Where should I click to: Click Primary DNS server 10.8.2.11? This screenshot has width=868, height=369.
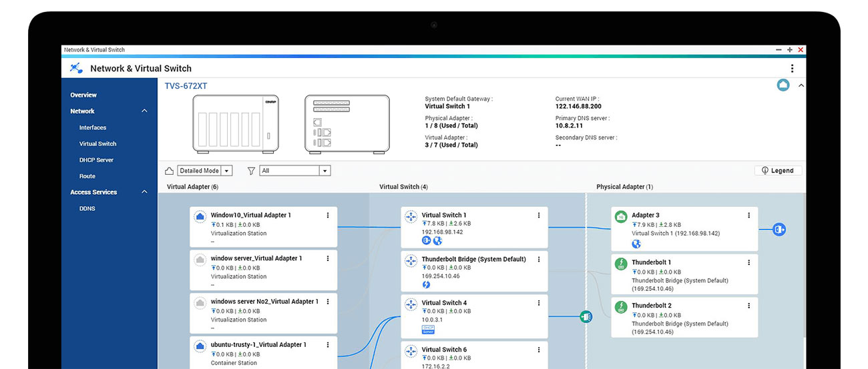click(569, 125)
